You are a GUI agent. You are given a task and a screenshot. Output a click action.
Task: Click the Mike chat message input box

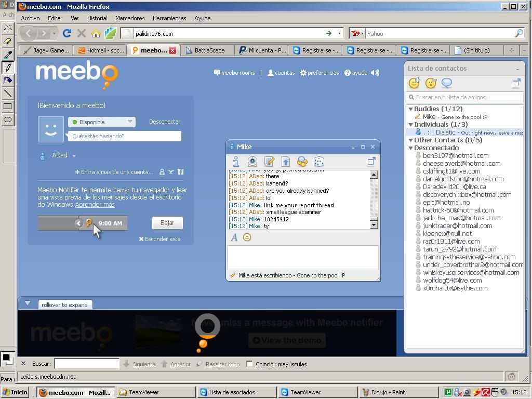(x=303, y=258)
